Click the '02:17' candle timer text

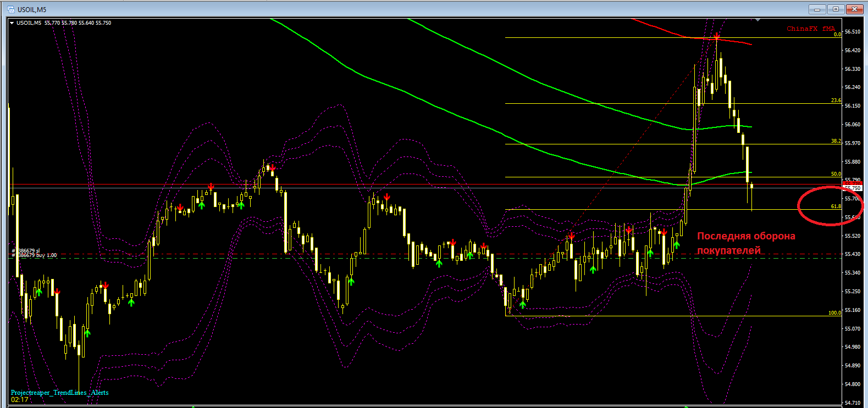tap(19, 400)
